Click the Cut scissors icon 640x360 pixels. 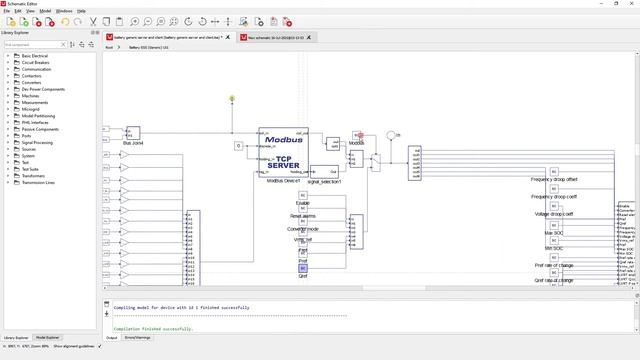pos(93,22)
